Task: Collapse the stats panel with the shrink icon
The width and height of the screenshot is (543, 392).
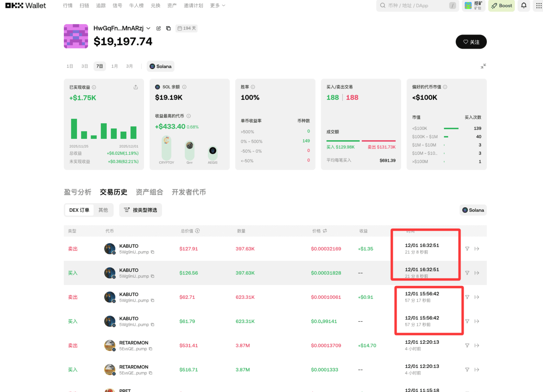Action: pos(483,66)
